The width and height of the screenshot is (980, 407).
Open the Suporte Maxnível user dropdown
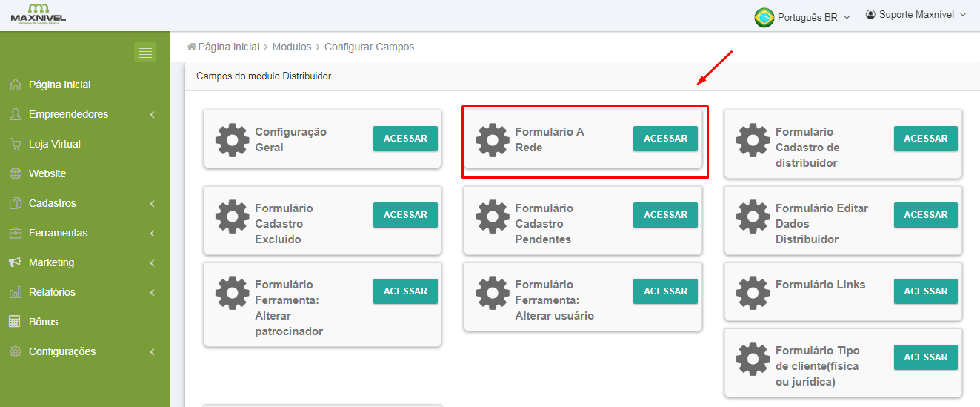click(x=916, y=15)
